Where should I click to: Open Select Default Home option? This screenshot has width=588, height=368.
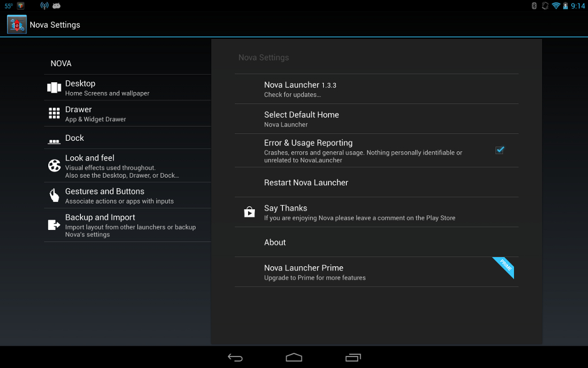(x=377, y=118)
